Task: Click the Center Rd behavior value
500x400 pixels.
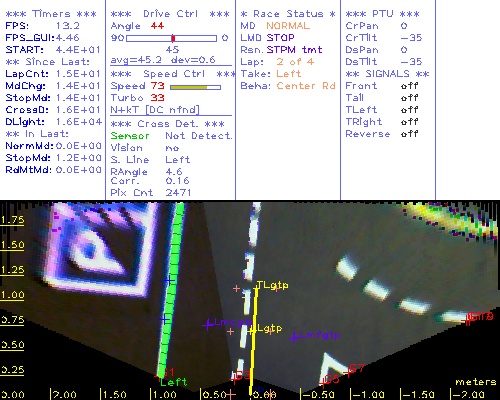Action: click(x=306, y=86)
